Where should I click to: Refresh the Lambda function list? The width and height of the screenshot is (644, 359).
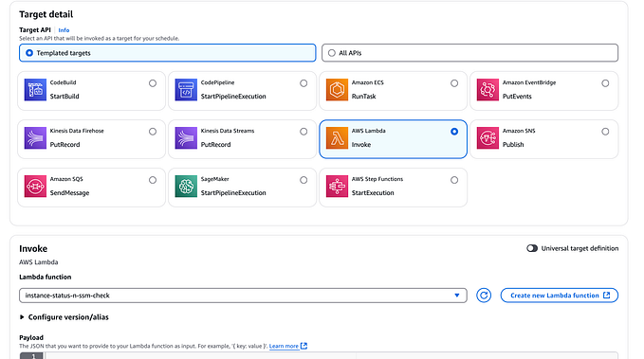pyautogui.click(x=484, y=296)
